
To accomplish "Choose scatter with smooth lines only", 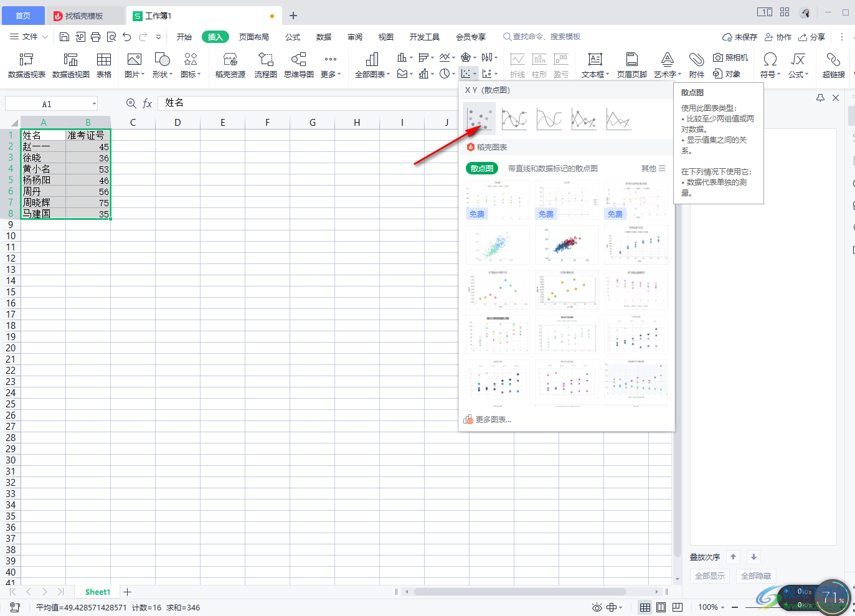I will 549,118.
